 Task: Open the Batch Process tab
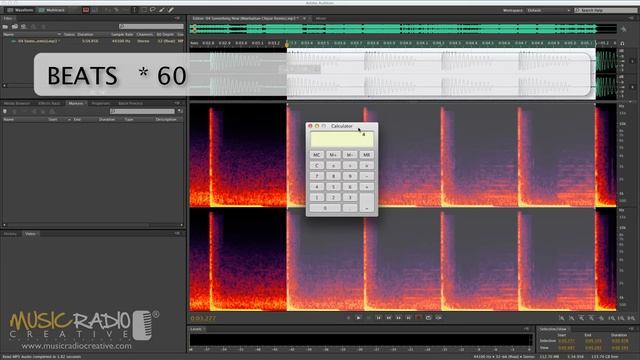(x=131, y=104)
